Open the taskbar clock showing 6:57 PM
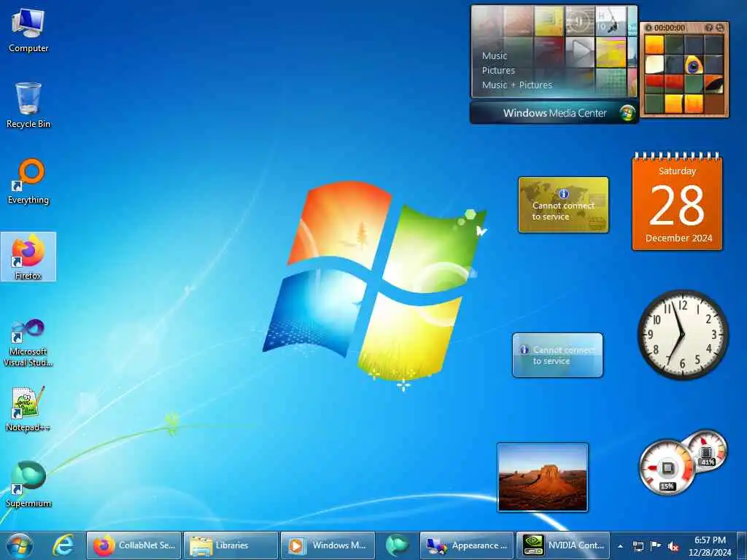Image resolution: width=747 pixels, height=560 pixels. [x=710, y=546]
